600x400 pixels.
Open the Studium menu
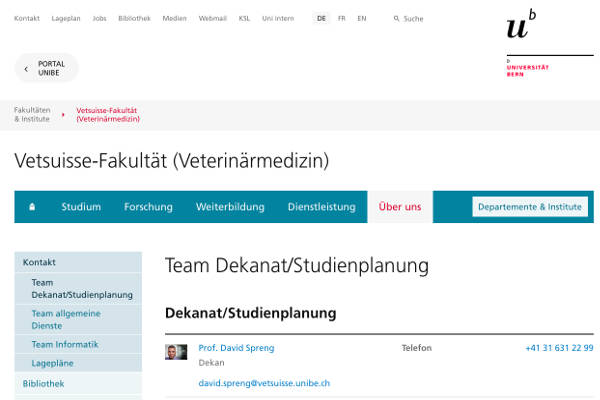coord(81,207)
